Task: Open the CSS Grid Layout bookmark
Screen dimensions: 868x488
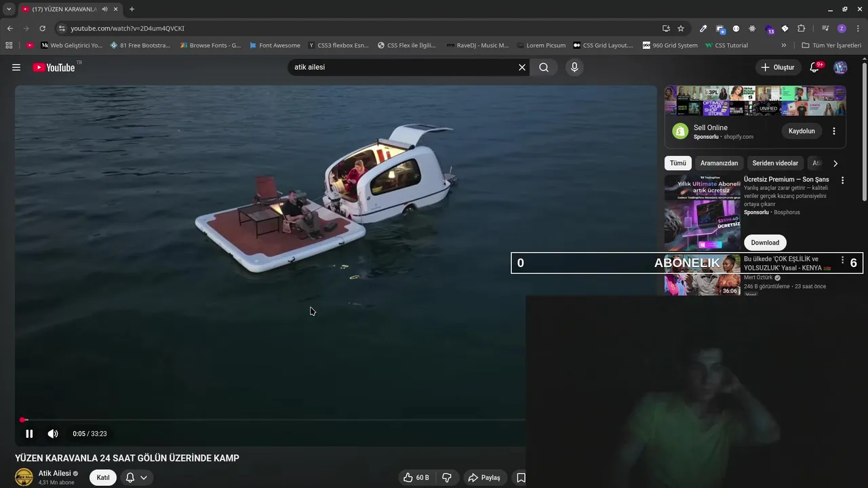Action: (603, 45)
